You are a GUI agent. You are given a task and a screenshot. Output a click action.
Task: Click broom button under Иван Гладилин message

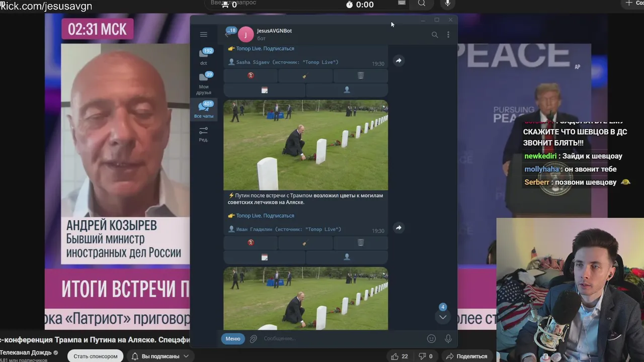pos(305,242)
